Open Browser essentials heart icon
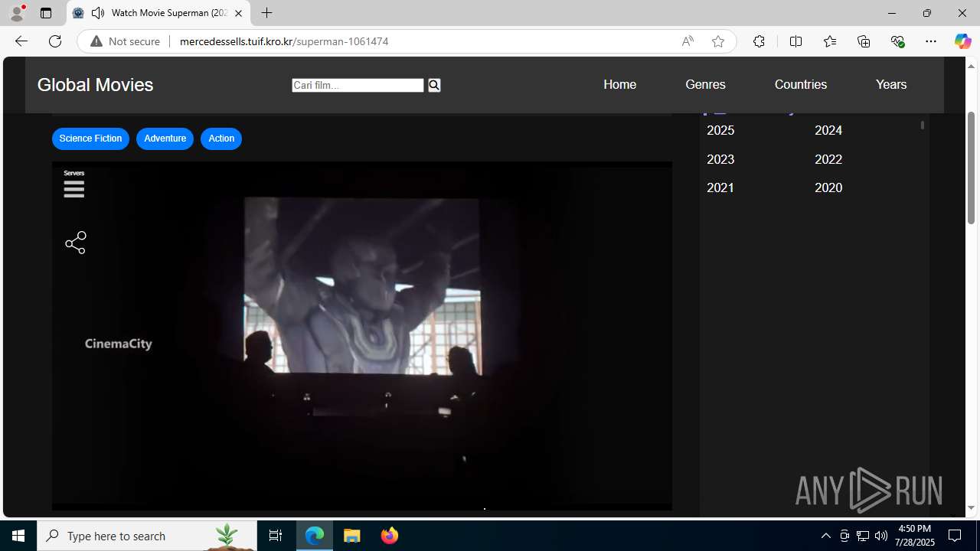980x551 pixels. pyautogui.click(x=897, y=41)
